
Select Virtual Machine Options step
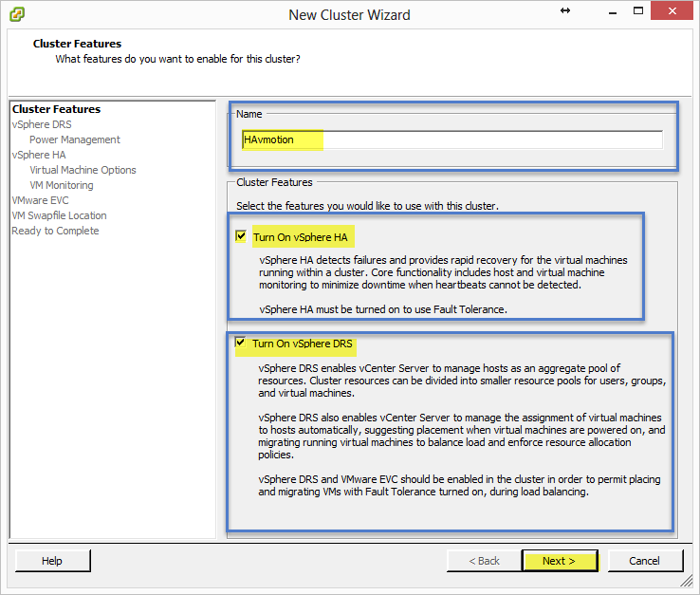coord(83,170)
